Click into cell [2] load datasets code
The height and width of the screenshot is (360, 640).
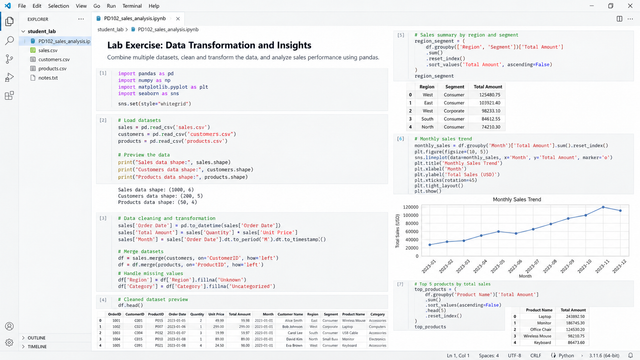coord(242,149)
